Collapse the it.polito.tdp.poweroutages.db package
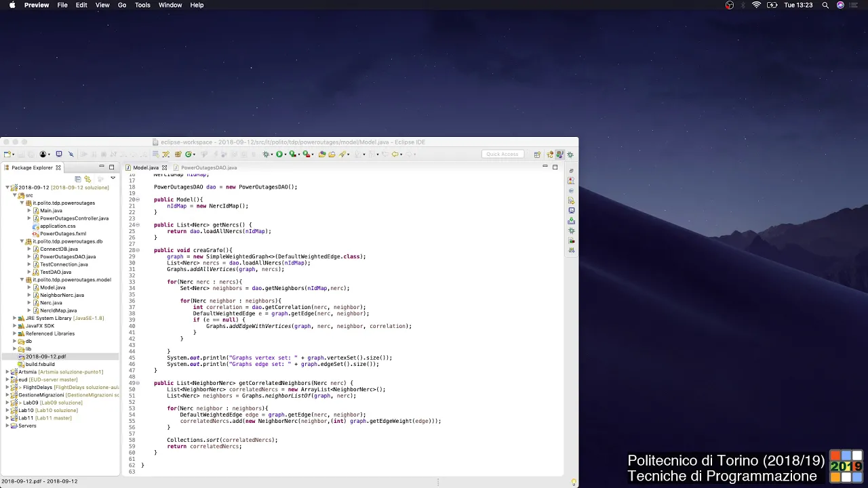Image resolution: width=868 pixels, height=488 pixels. click(x=22, y=241)
